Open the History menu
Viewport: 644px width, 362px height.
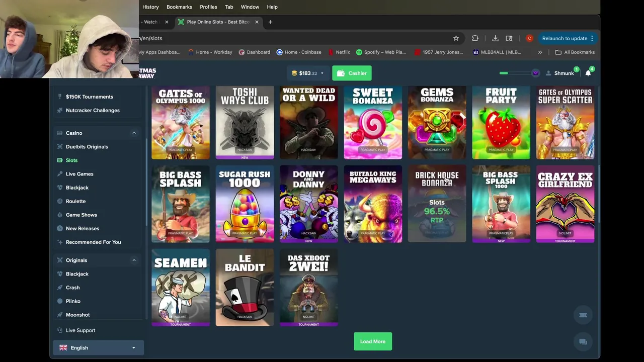pyautogui.click(x=150, y=7)
